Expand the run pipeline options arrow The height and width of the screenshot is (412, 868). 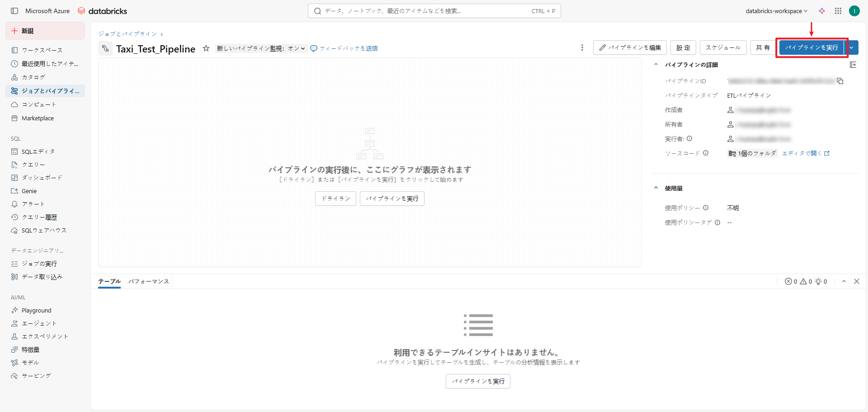(852, 47)
